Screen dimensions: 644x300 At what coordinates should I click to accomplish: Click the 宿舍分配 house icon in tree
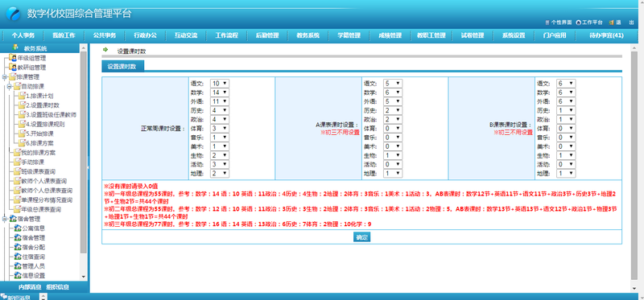pyautogui.click(x=18, y=247)
